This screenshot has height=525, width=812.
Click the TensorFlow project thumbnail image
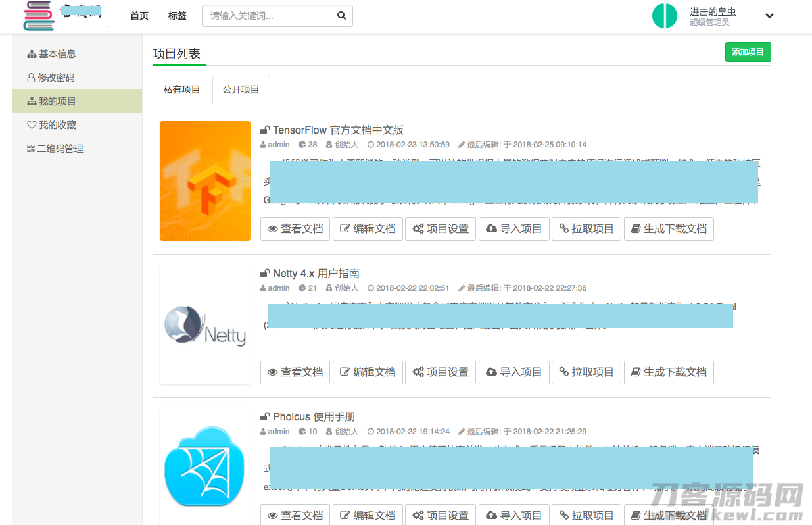click(204, 180)
